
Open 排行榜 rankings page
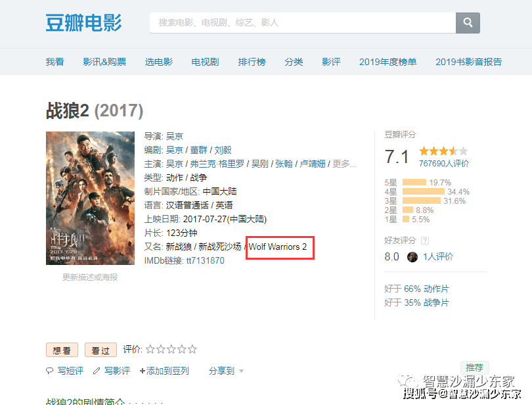coord(252,62)
